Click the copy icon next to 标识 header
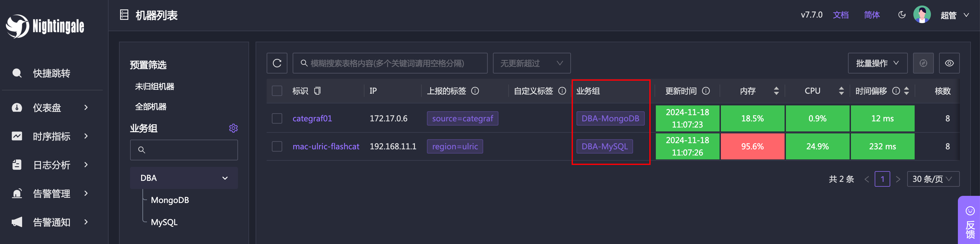Screen dimensions: 980x244 [317, 91]
